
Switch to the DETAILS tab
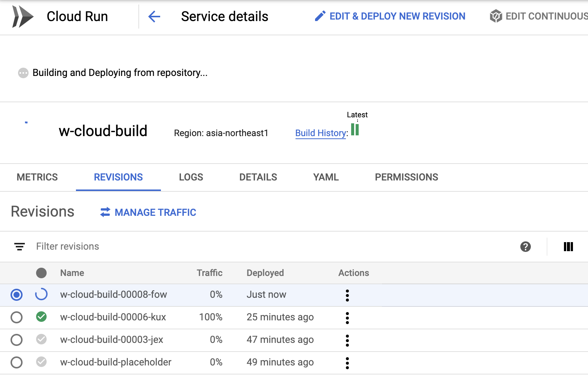(258, 177)
